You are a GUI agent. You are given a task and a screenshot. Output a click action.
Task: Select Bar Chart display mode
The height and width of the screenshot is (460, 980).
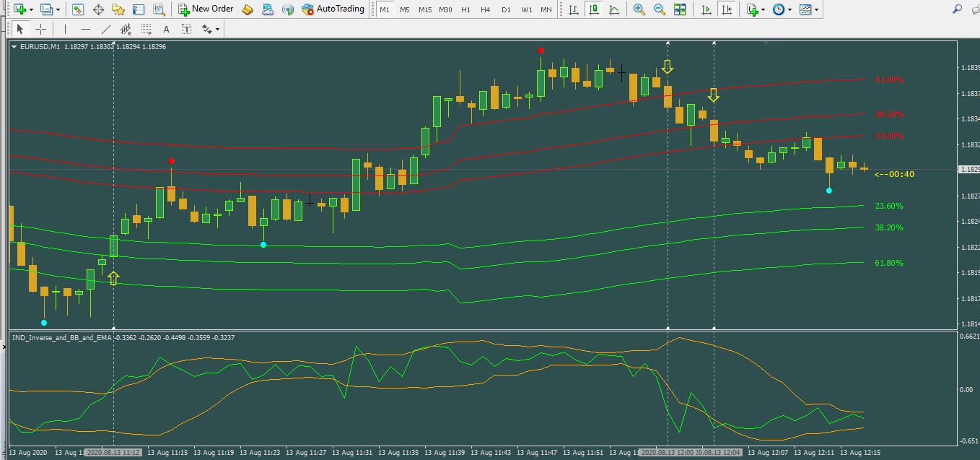(574, 9)
